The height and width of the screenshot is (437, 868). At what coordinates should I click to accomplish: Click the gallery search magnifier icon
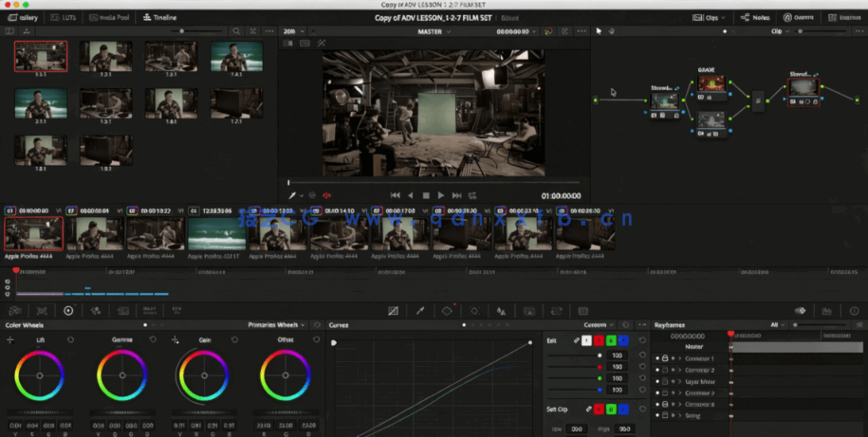(236, 31)
